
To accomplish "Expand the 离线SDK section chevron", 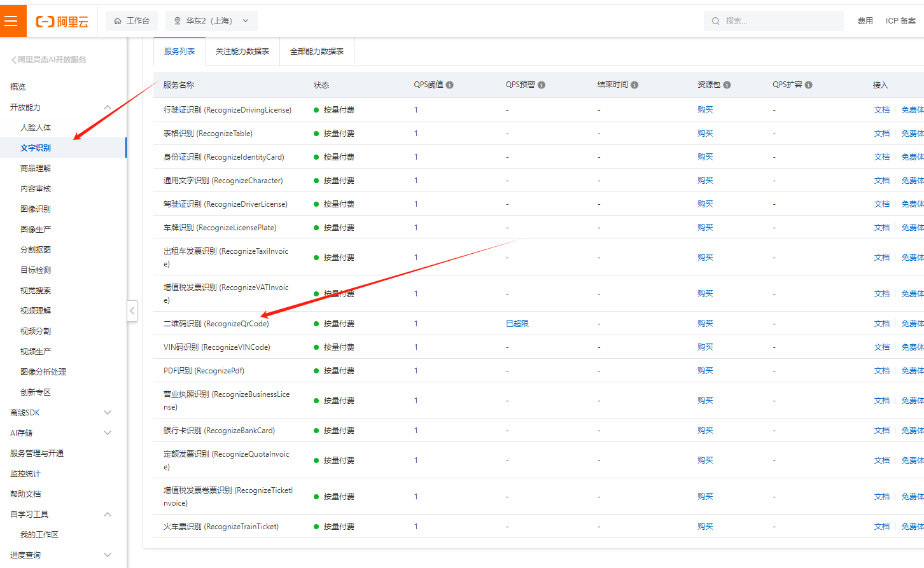I will (x=108, y=413).
